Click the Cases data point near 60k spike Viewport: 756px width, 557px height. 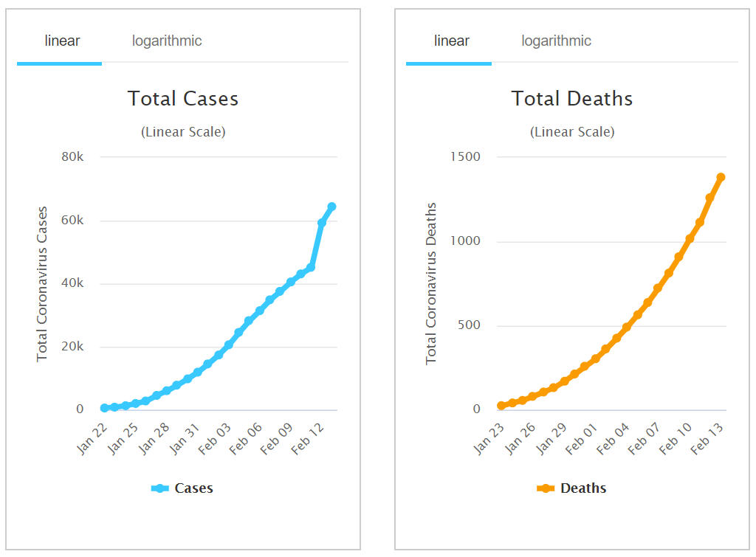322,223
